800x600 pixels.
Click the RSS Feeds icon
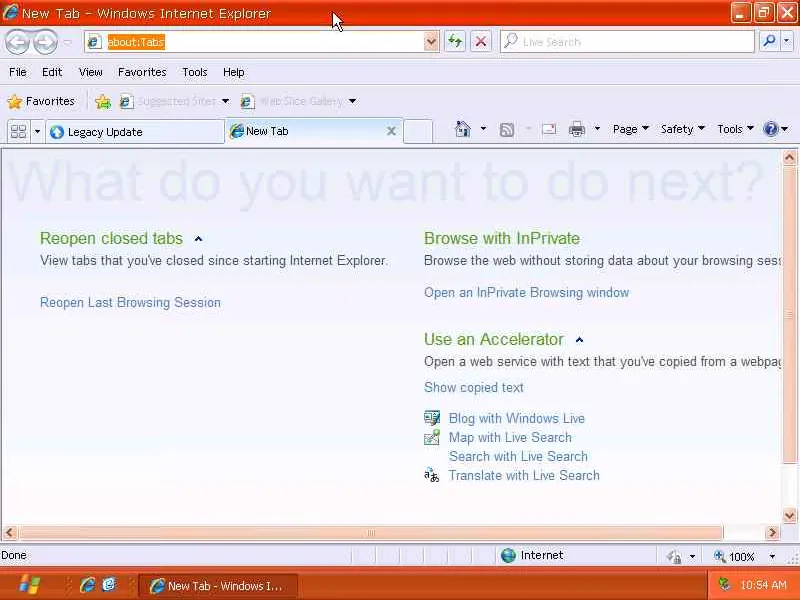(x=507, y=130)
